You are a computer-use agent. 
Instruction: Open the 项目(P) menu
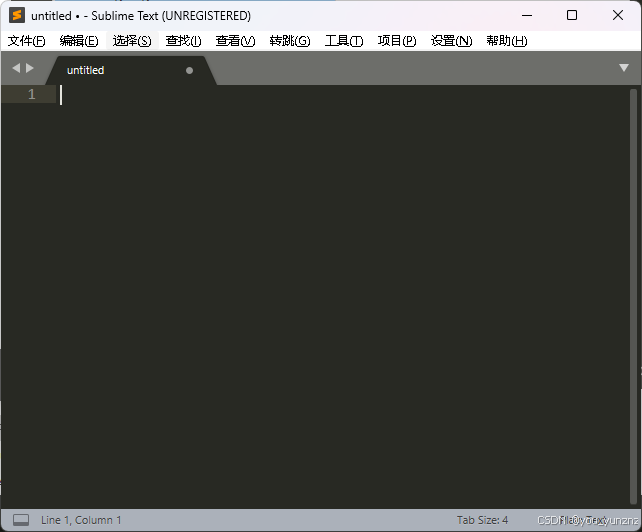(397, 41)
